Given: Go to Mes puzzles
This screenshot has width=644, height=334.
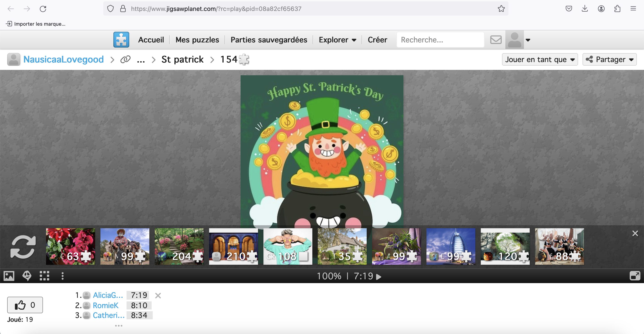Looking at the screenshot, I should pyautogui.click(x=197, y=40).
